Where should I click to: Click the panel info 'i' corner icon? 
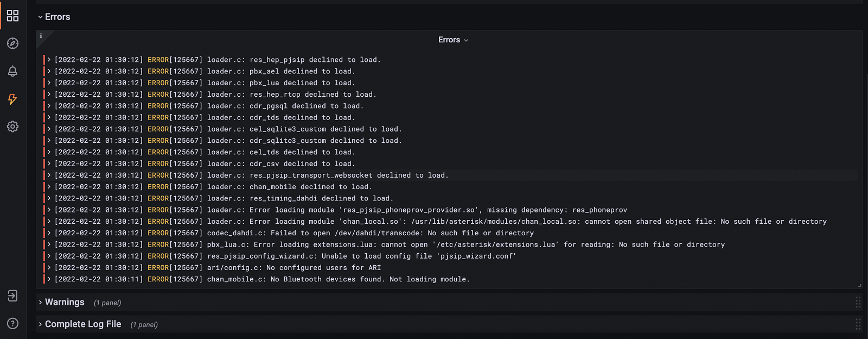[x=41, y=36]
